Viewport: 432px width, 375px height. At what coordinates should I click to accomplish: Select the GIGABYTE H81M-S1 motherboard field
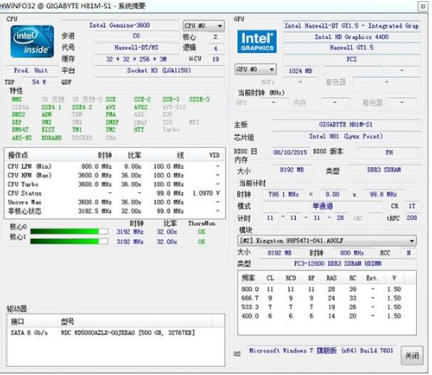click(346, 125)
